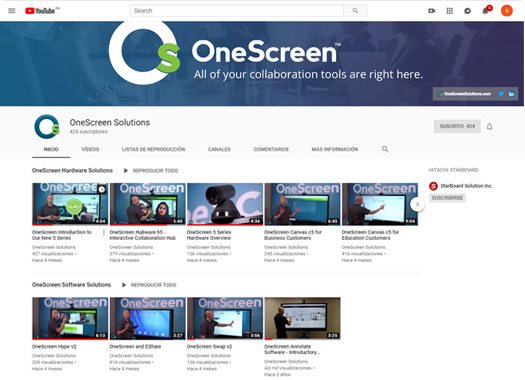Open three-dot menu for Introduction video
Viewport: 525px width, 380px height.
104,232
